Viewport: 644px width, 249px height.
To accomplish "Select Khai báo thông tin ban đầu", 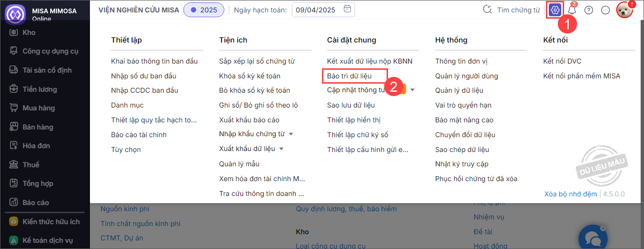I will click(154, 61).
